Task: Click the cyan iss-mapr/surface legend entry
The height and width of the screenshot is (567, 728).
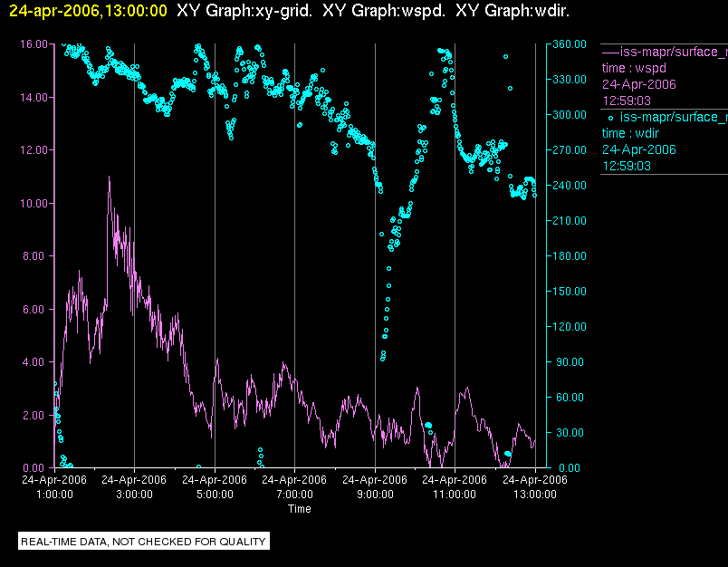Action: click(x=667, y=117)
